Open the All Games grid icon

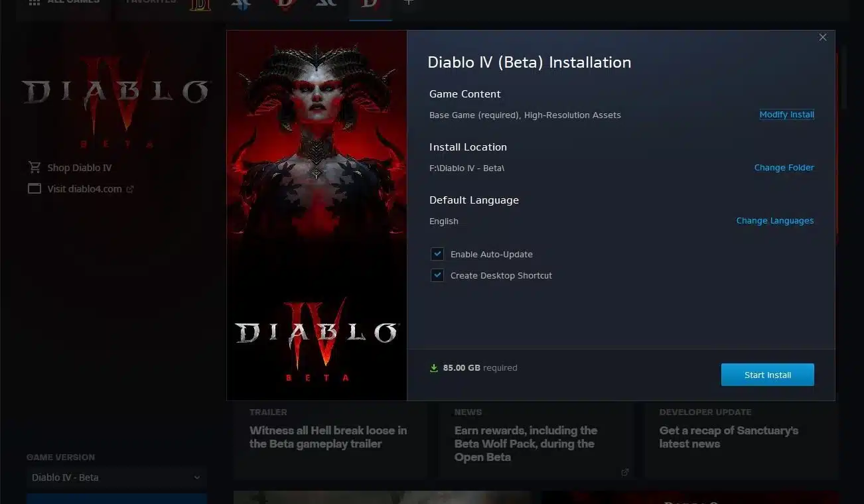35,2
